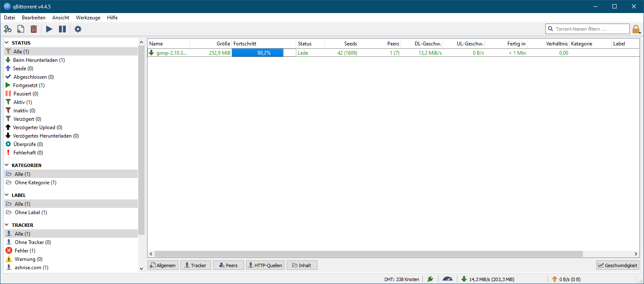
Task: Click the sidebar scroll down arrow
Action: pyautogui.click(x=141, y=268)
